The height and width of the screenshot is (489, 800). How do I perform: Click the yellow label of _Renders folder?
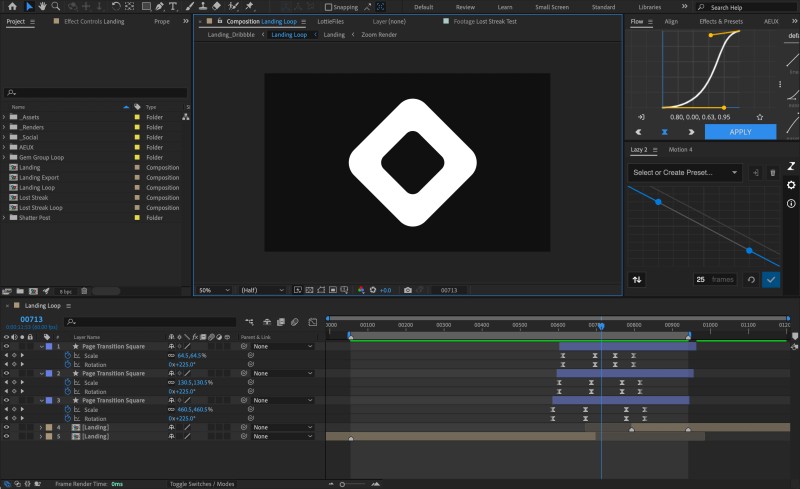point(137,127)
